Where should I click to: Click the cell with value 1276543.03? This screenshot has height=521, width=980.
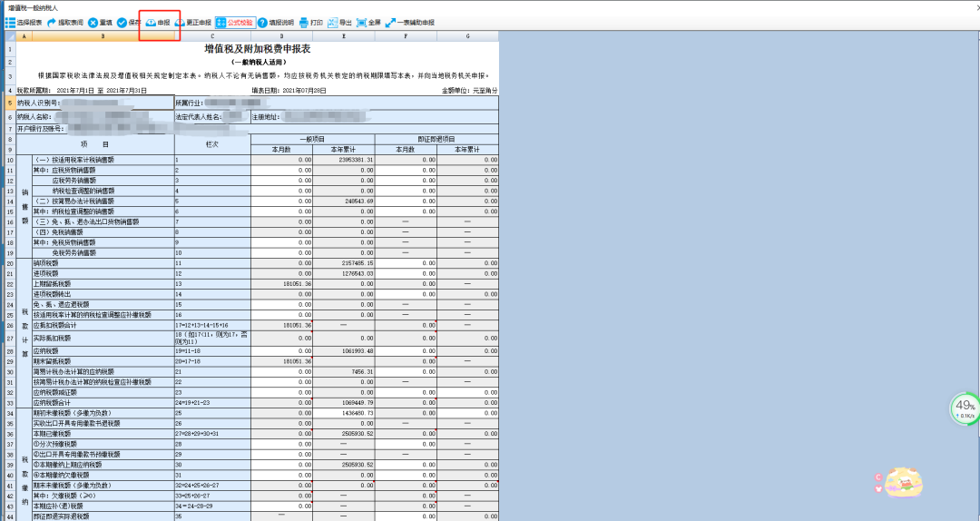tap(344, 274)
